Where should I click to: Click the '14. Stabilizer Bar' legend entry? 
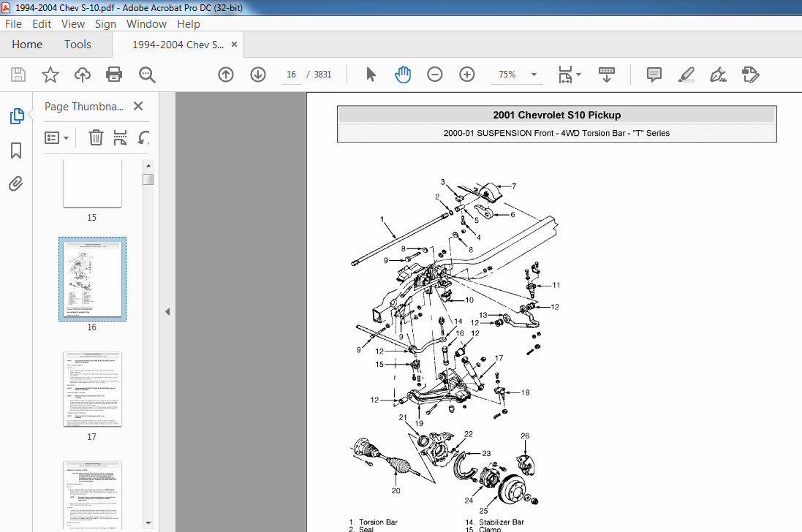(x=495, y=522)
